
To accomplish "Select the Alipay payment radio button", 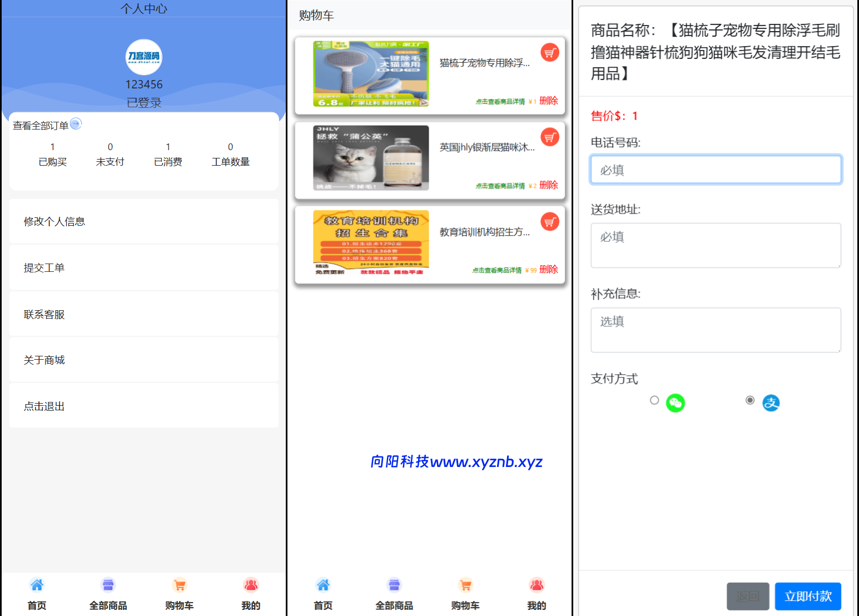I will click(750, 400).
